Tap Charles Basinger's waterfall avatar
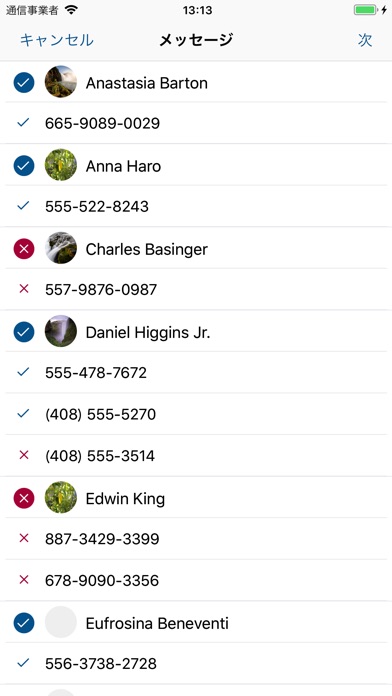Viewport: 392px width, 696px height. [x=61, y=248]
